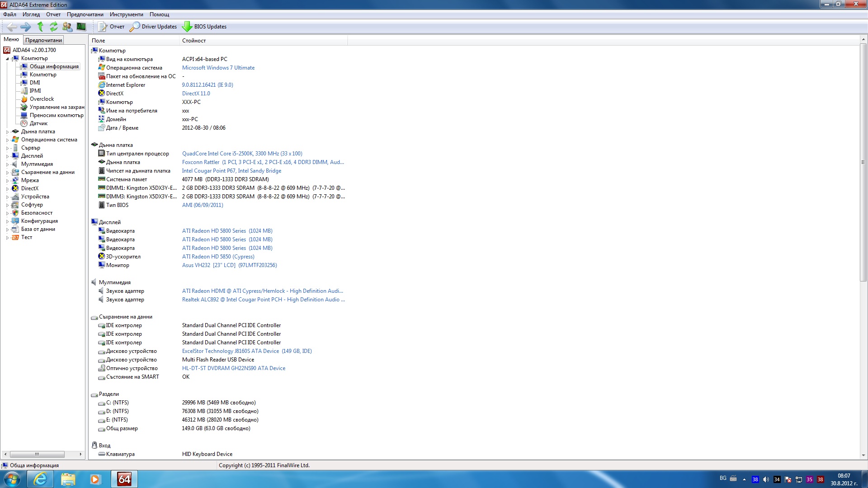Select Обща информация in the tree
868x488 pixels.
point(54,66)
